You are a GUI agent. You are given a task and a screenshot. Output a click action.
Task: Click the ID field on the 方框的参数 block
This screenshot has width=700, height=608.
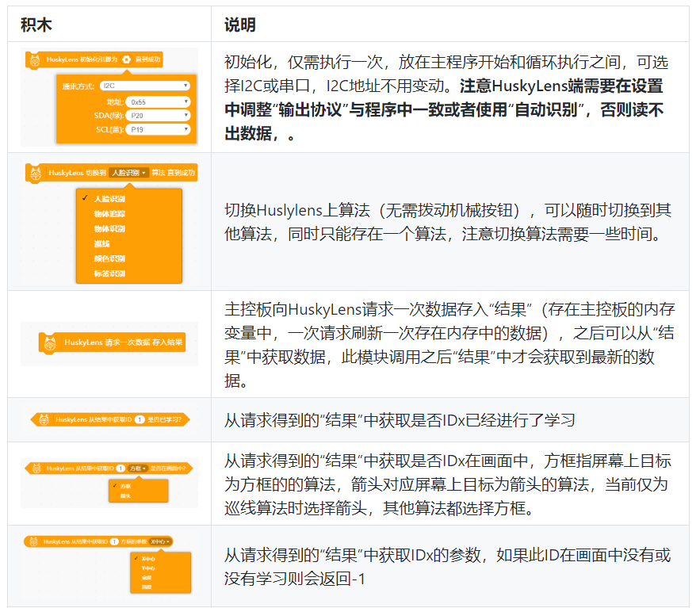[x=114, y=541]
